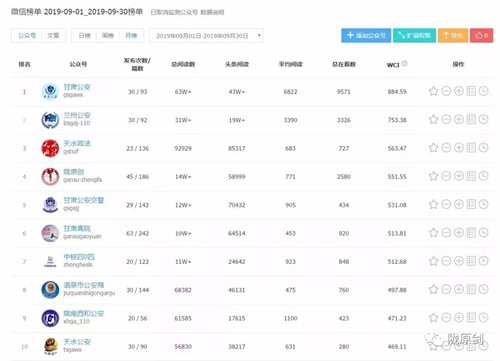Open the 甘肃公安 avatar thumbnail
The height and width of the screenshot is (361, 500).
pos(50,91)
